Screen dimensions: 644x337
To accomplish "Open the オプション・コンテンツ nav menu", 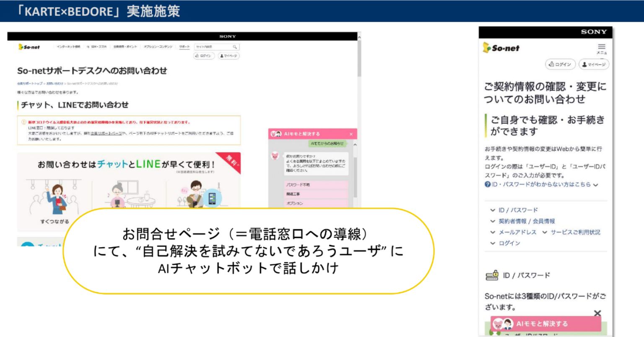I will [158, 47].
